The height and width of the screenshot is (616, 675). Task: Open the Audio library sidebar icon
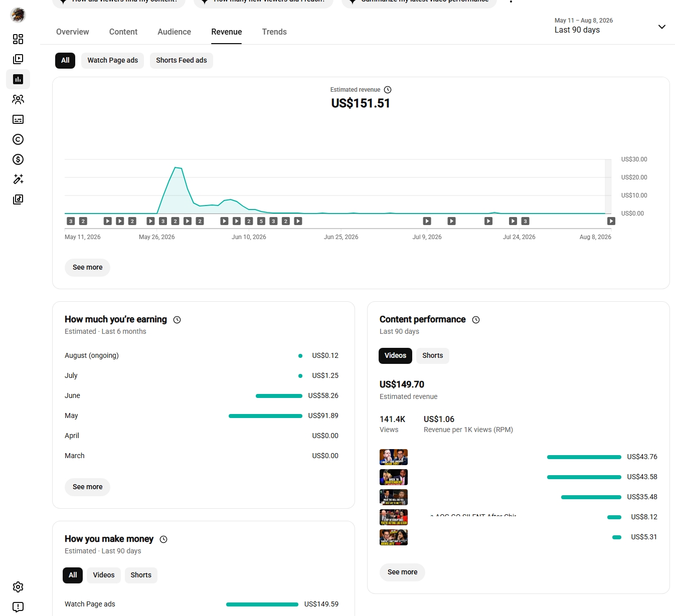[18, 199]
